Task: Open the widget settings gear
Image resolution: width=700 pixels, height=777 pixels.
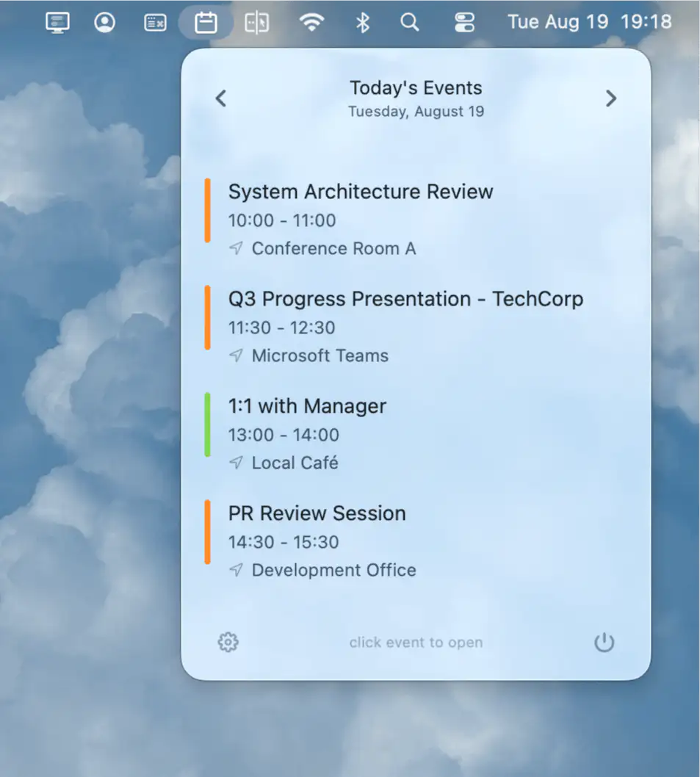Action: pyautogui.click(x=228, y=642)
